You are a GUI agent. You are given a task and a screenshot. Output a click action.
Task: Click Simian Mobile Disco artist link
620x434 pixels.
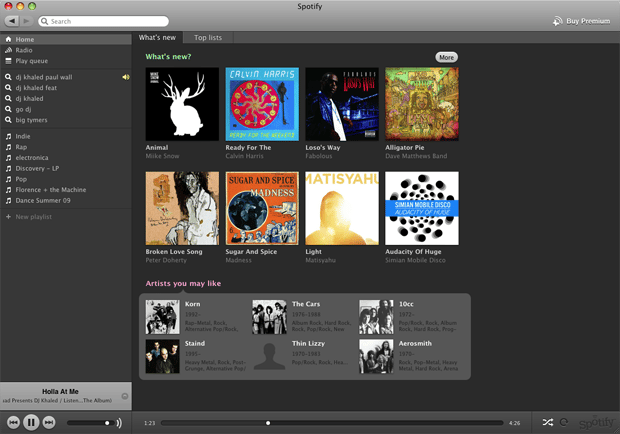[415, 260]
